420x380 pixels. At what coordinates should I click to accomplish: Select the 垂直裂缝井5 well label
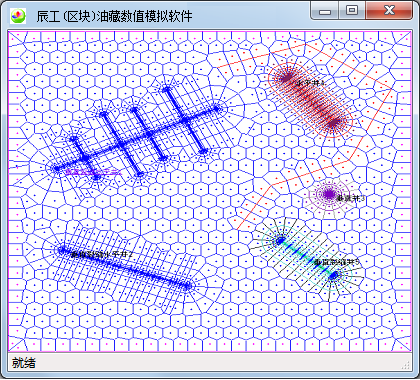tap(337, 262)
